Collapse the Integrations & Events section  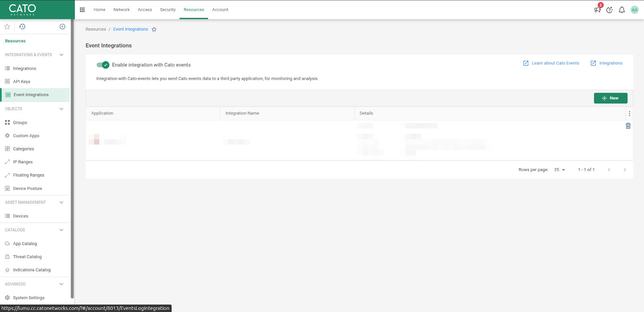[61, 55]
